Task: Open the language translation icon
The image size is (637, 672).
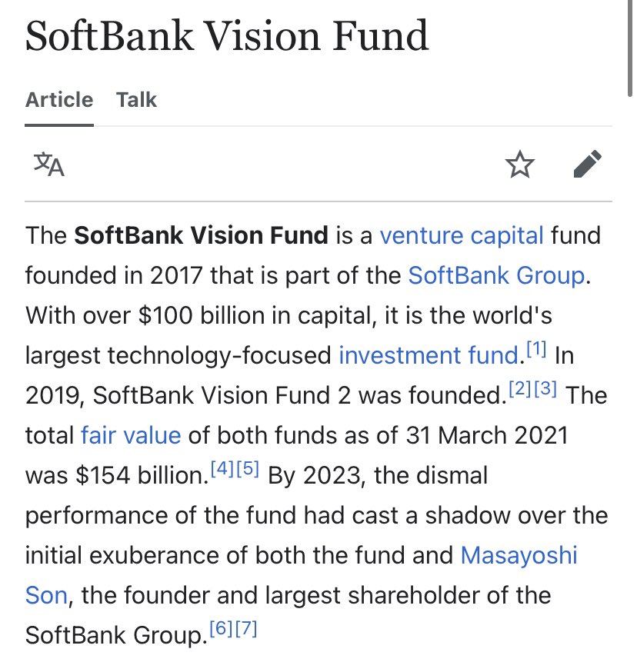Action: [49, 164]
